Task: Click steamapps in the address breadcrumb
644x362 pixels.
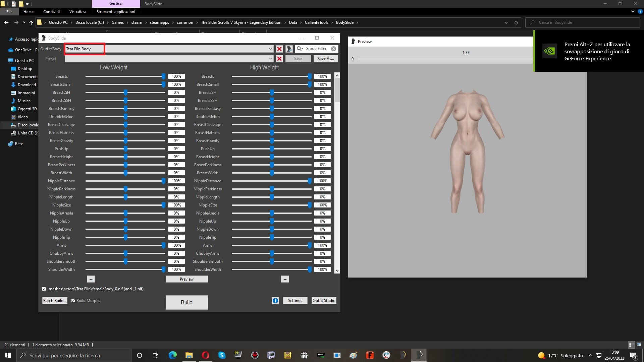Action: tap(159, 22)
